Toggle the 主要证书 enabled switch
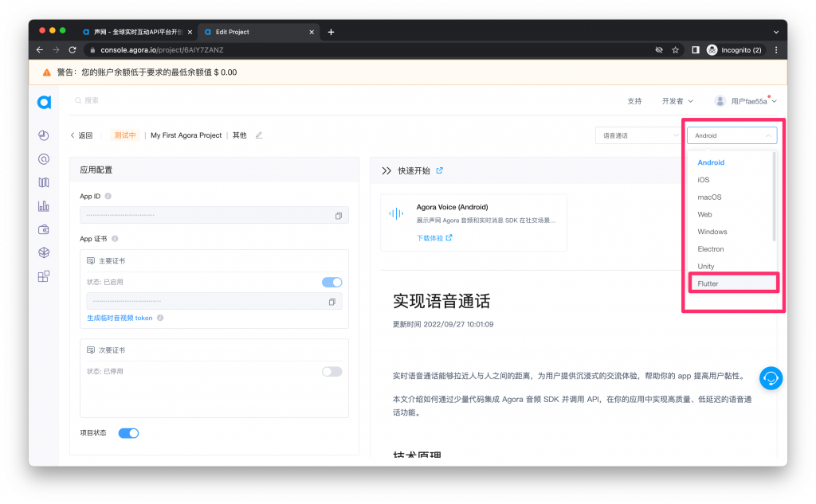The width and height of the screenshot is (816, 504). point(332,283)
